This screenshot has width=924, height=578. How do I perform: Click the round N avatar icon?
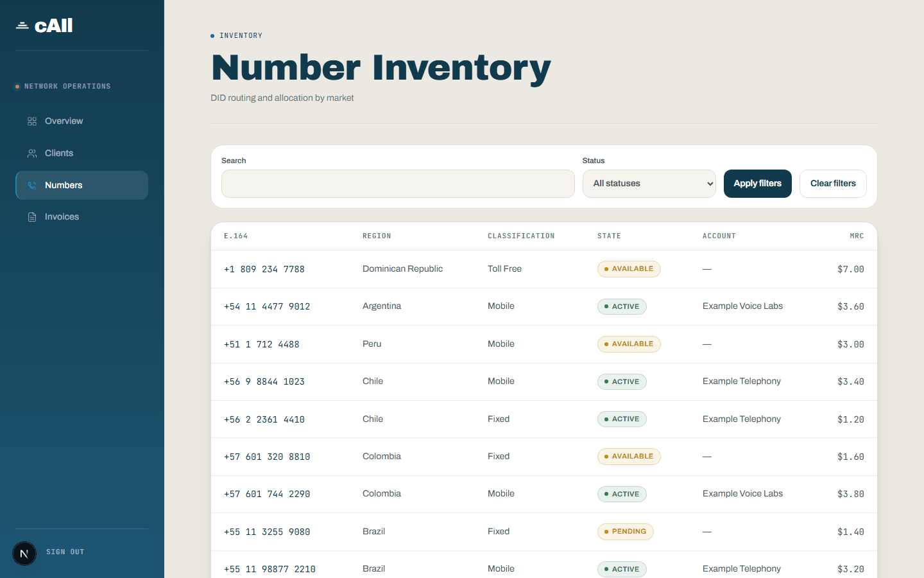point(24,553)
